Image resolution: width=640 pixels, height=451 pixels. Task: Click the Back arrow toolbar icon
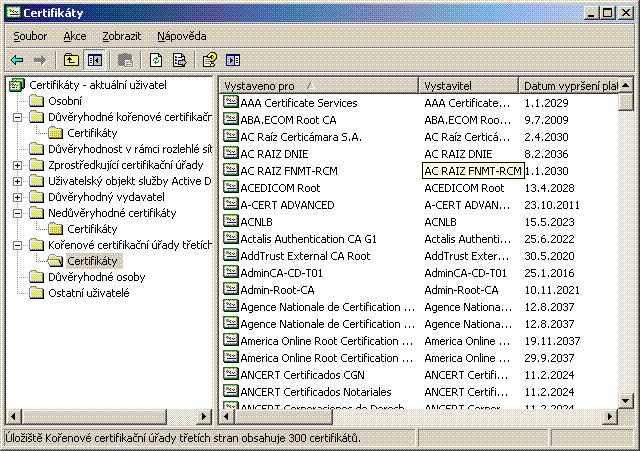(x=17, y=60)
